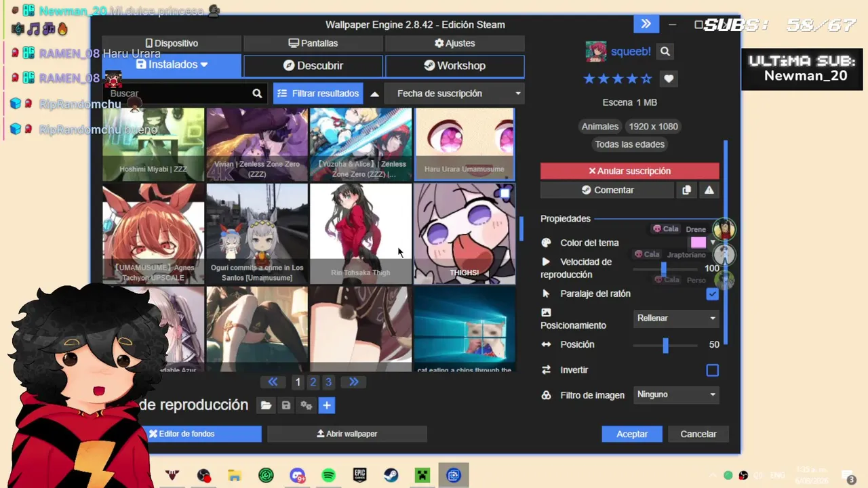Open playlist settings gears icon
The image size is (868, 488).
click(x=307, y=405)
